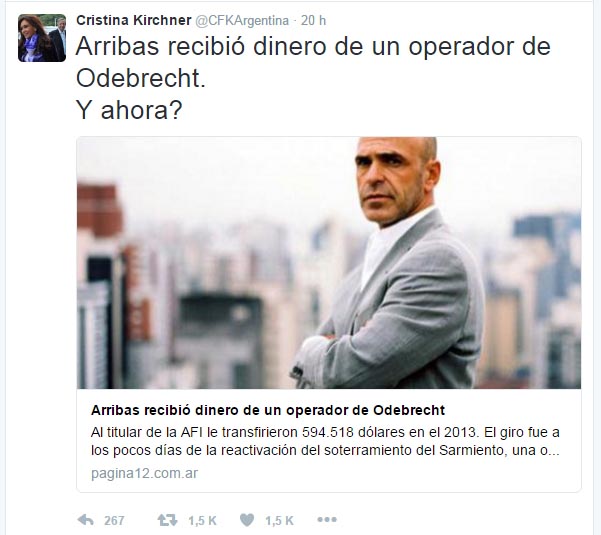
Task: Click the bold article headline in card
Action: 268,410
